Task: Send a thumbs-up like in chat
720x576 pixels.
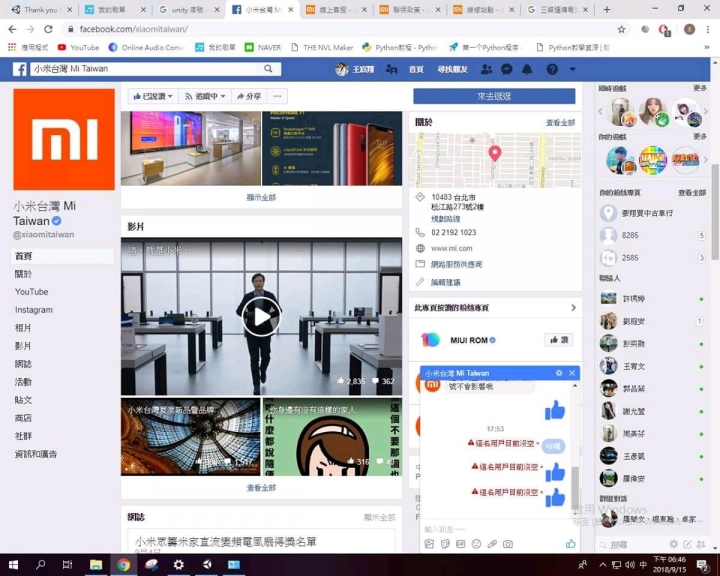Action: click(x=570, y=544)
